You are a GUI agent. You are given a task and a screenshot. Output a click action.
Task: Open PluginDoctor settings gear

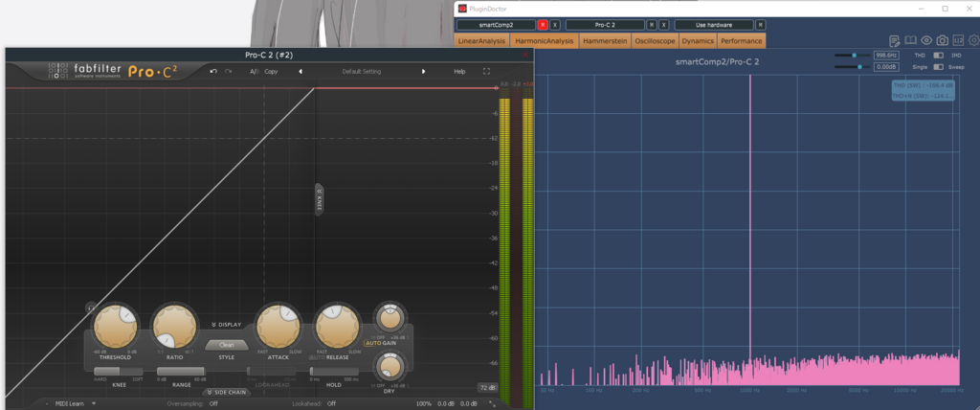point(973,40)
